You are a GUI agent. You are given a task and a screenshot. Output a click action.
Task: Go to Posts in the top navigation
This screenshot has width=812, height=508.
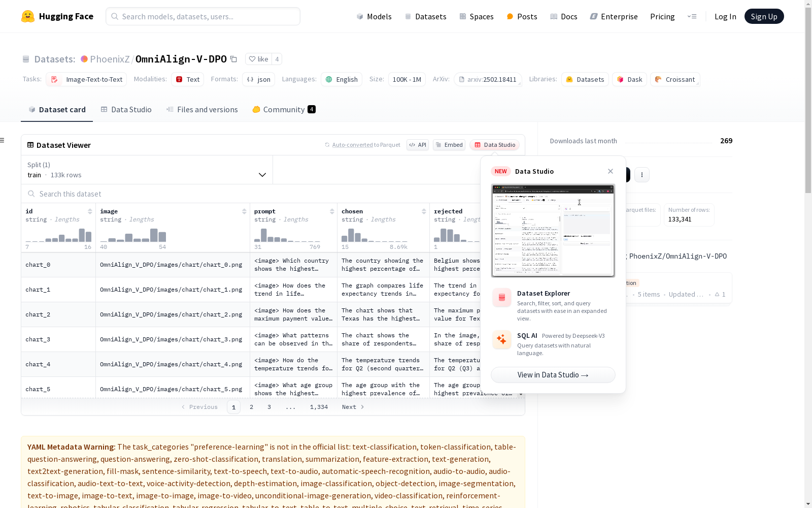(522, 16)
